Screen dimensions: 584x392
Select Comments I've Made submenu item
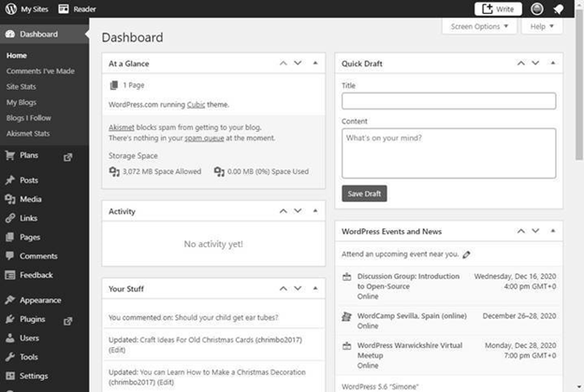(40, 71)
